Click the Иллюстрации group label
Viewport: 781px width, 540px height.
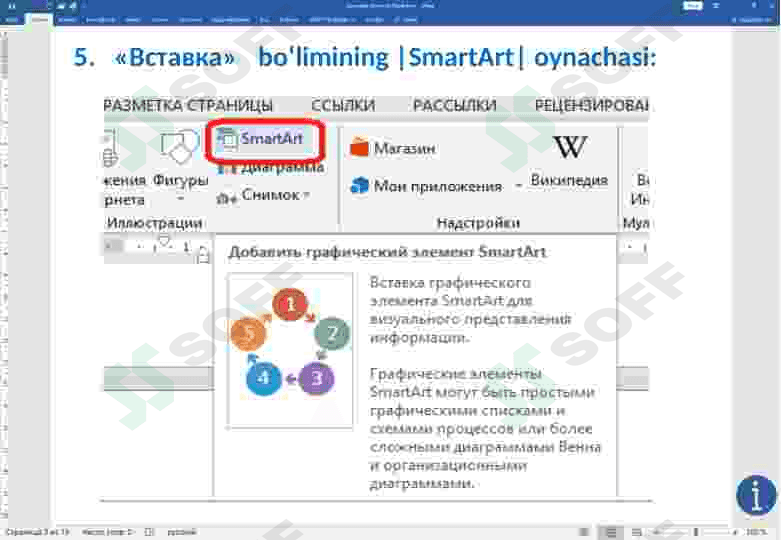click(154, 223)
